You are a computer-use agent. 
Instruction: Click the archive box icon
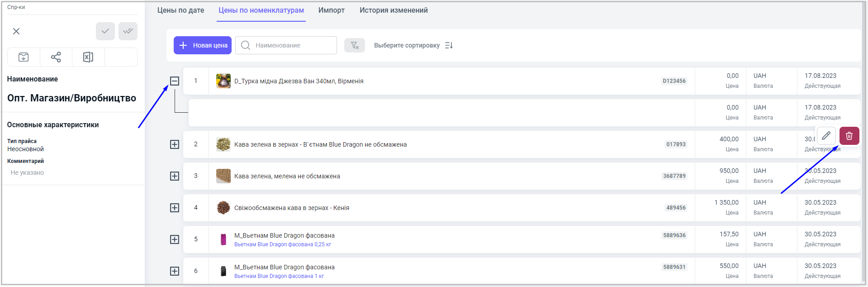(24, 57)
